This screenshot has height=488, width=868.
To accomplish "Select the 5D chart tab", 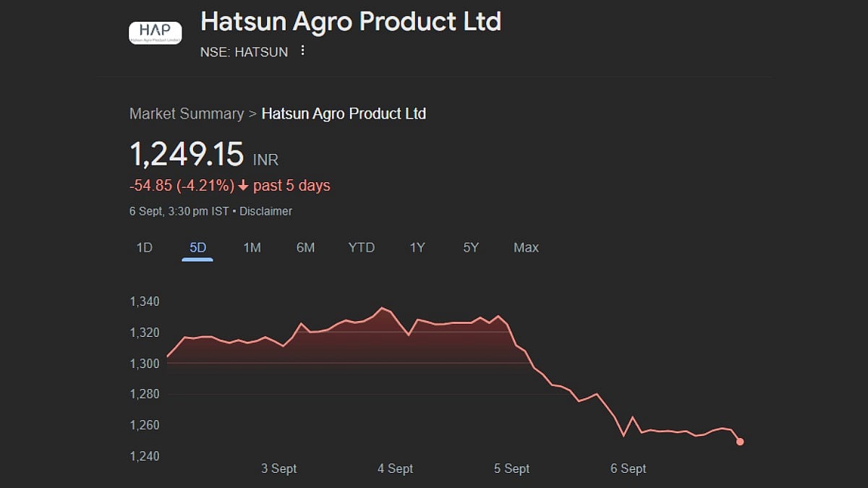I will pos(197,247).
